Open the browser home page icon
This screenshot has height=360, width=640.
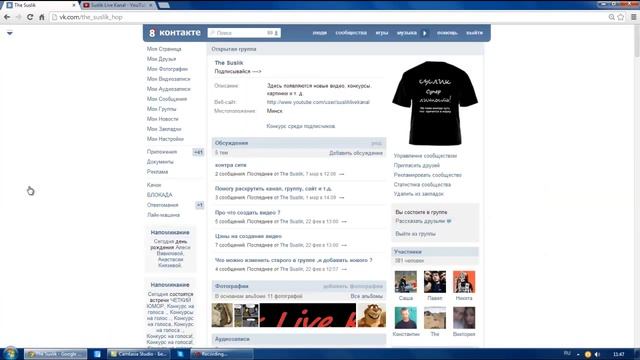tap(42, 17)
